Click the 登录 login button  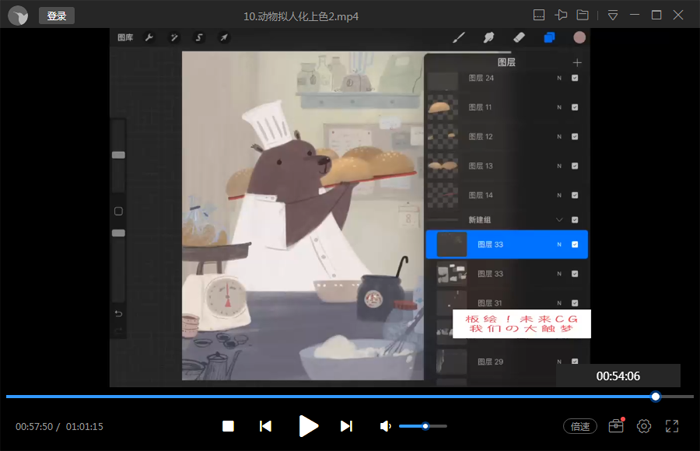pos(57,16)
